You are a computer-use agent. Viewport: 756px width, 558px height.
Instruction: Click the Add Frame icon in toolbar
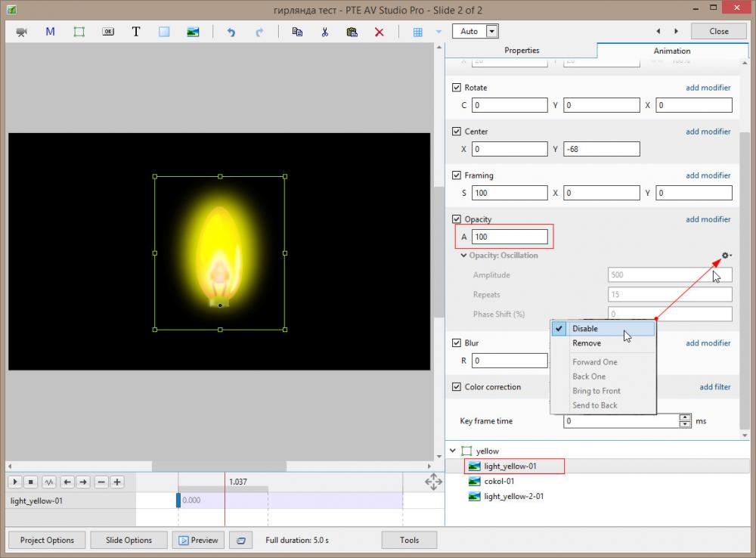pyautogui.click(x=79, y=32)
